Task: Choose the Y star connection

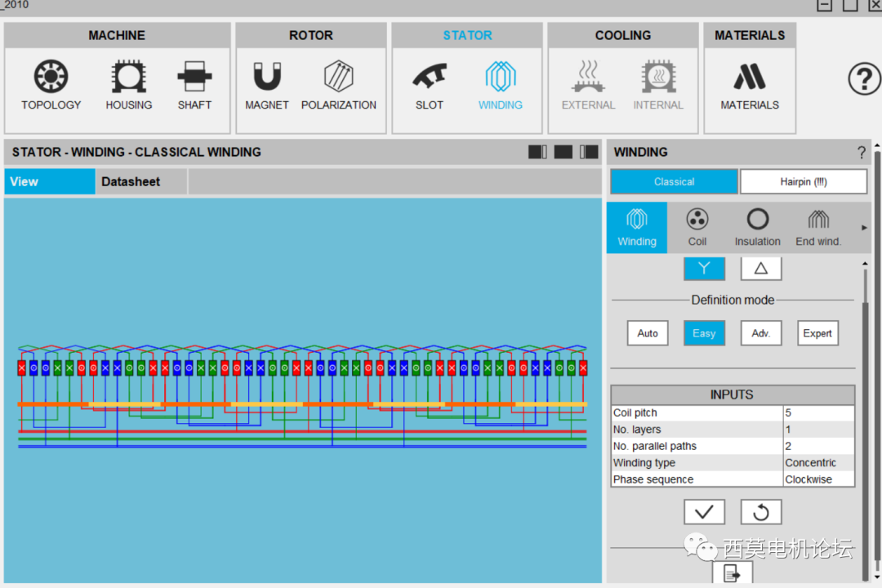Action: tap(704, 269)
